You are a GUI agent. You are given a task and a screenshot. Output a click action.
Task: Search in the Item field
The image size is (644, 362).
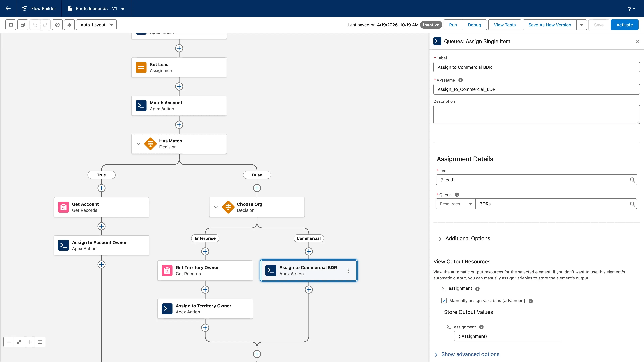[x=632, y=180]
